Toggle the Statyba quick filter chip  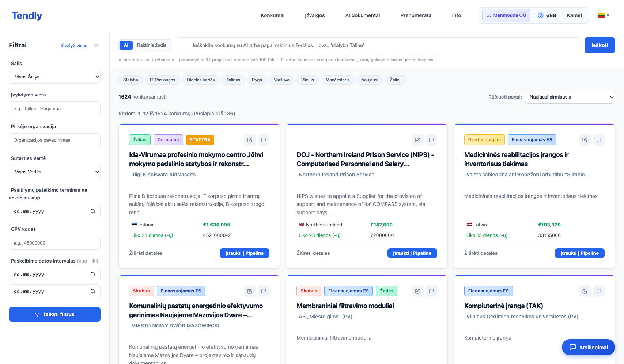click(131, 80)
